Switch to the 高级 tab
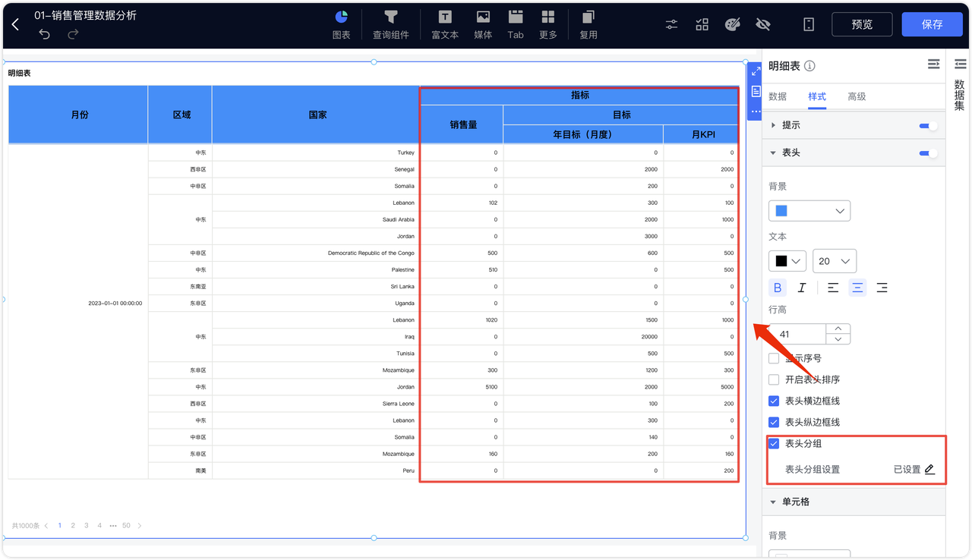972x560 pixels. (857, 96)
